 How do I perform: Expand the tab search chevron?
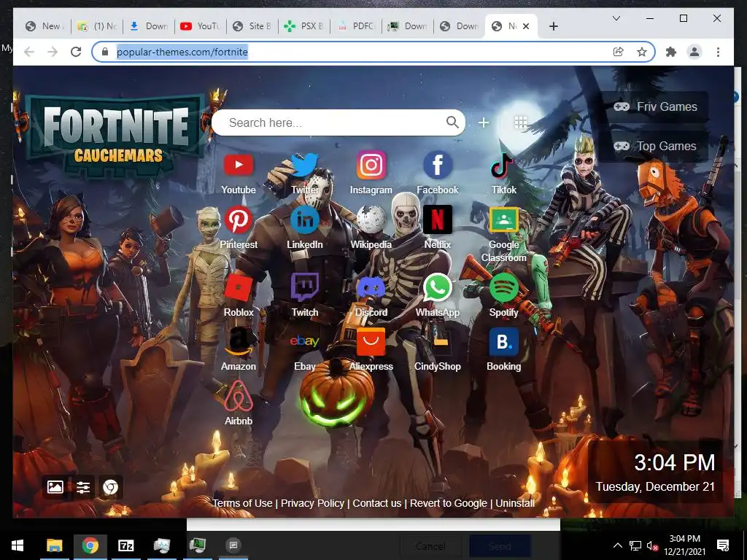pyautogui.click(x=616, y=18)
